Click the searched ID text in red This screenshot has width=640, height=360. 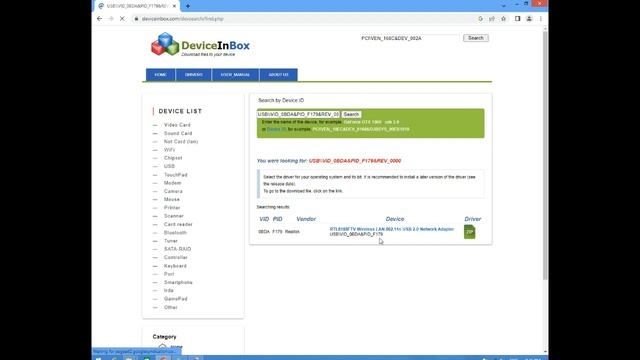[355, 161]
